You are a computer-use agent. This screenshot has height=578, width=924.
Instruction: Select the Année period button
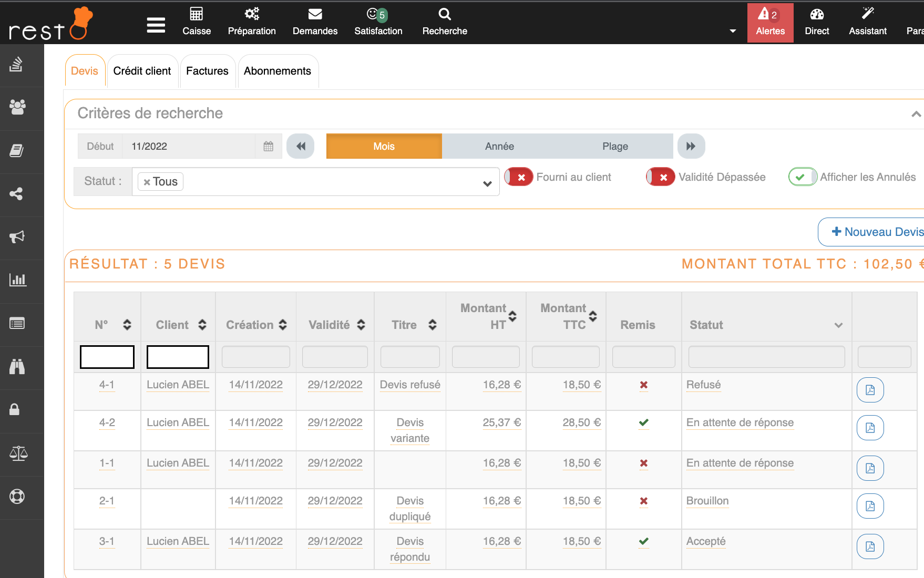499,147
